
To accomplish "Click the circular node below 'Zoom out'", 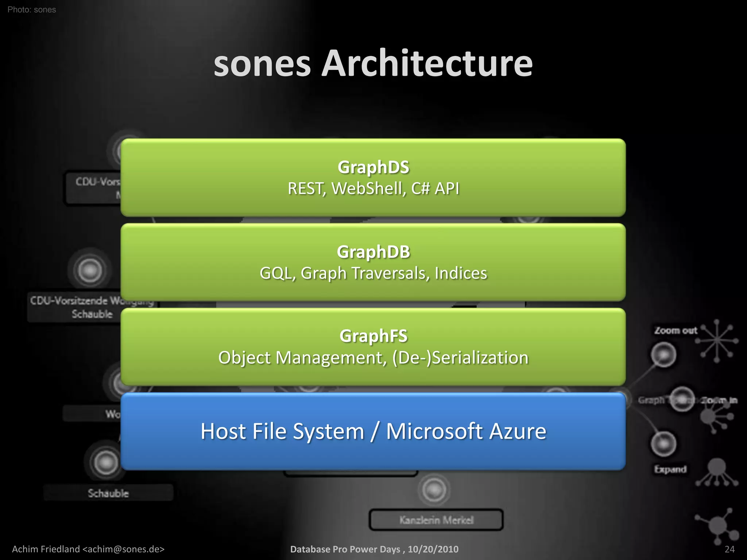I will pos(663,355).
